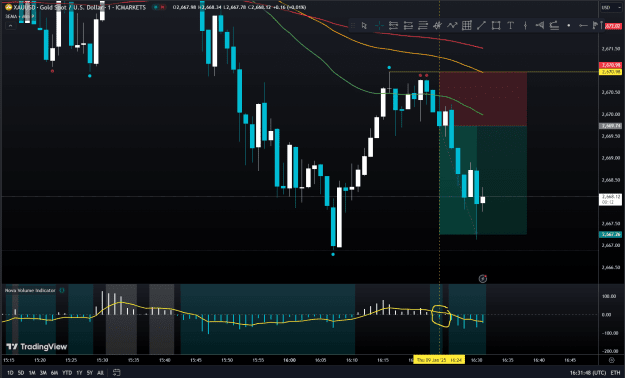Click TradingView logo in volume pane
Viewport: 625px width, 378px height.
point(37,346)
